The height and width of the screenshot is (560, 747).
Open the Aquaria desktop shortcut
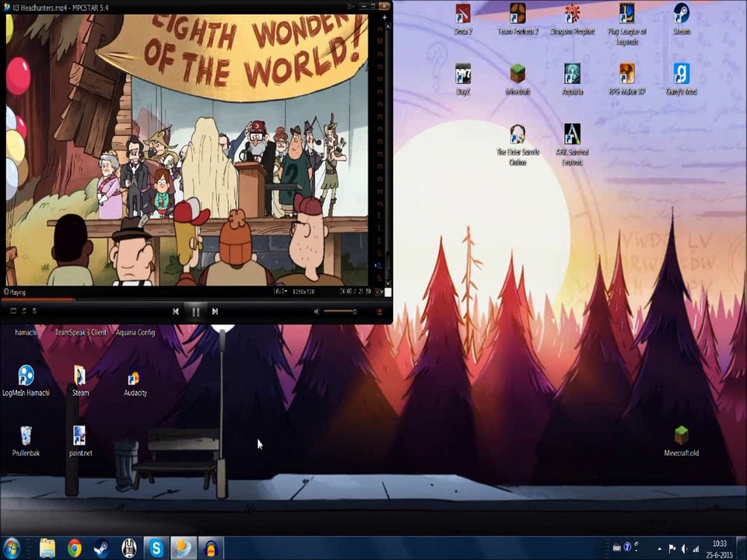point(572,79)
